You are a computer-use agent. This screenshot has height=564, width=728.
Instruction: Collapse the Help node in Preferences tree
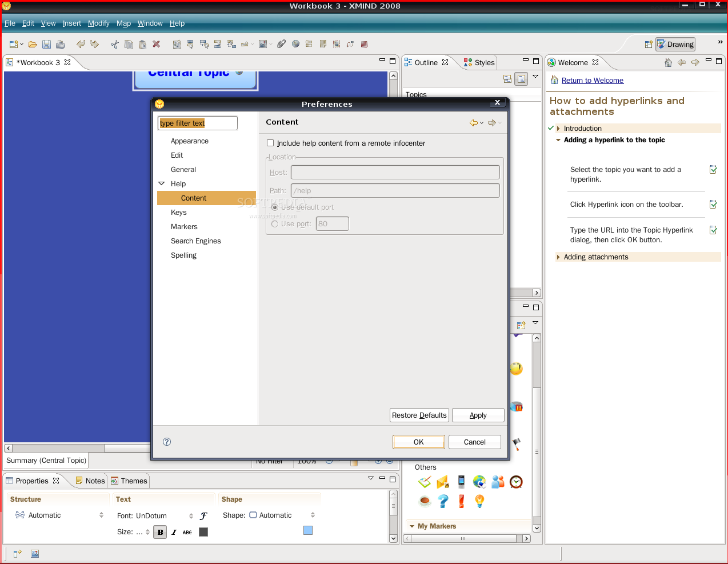(162, 184)
